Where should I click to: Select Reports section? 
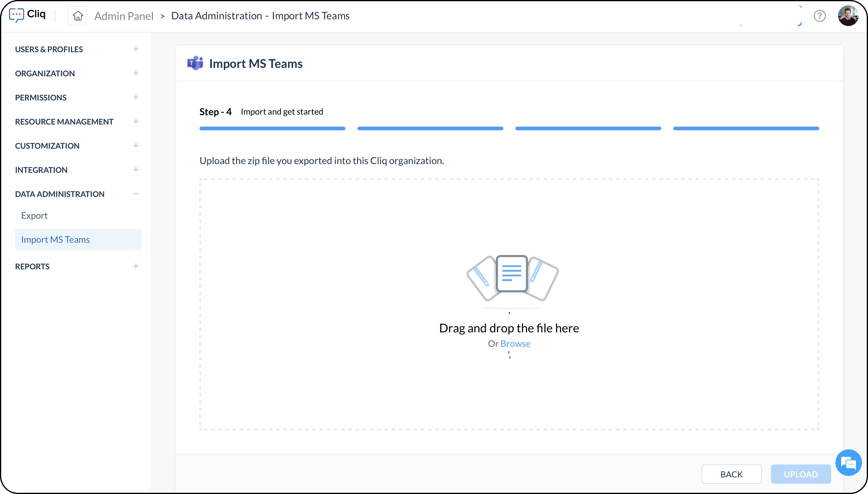(32, 266)
